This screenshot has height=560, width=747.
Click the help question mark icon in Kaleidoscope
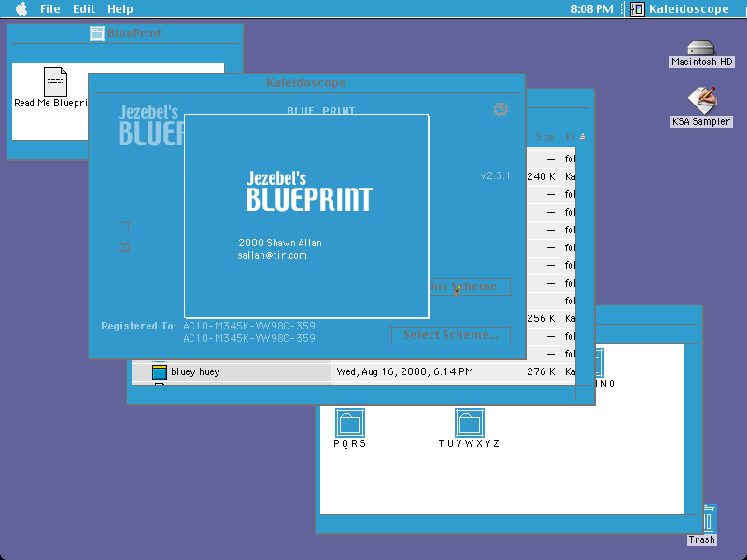(x=500, y=109)
